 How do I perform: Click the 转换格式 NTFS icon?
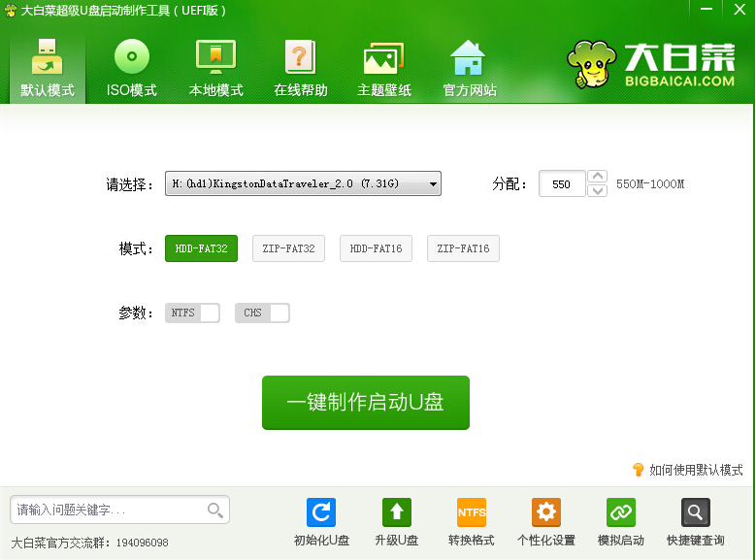point(472,512)
